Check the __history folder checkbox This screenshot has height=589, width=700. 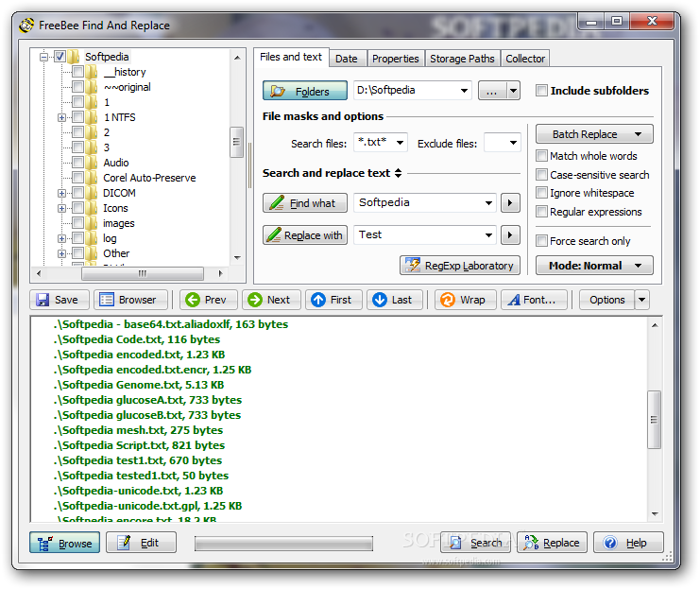(x=78, y=72)
